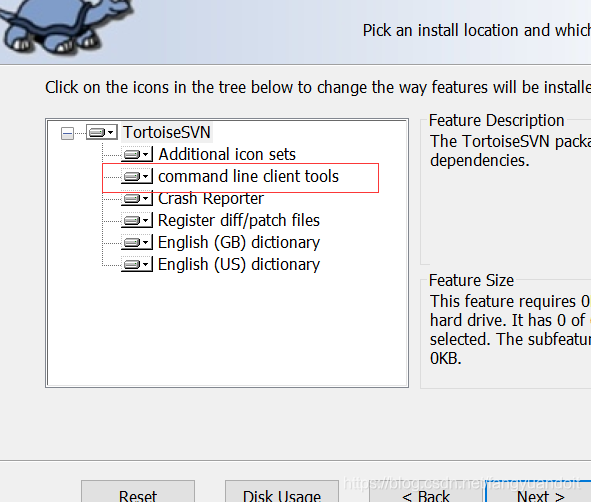Click the Register diff/patch files drive icon
The image size is (591, 502).
click(137, 220)
